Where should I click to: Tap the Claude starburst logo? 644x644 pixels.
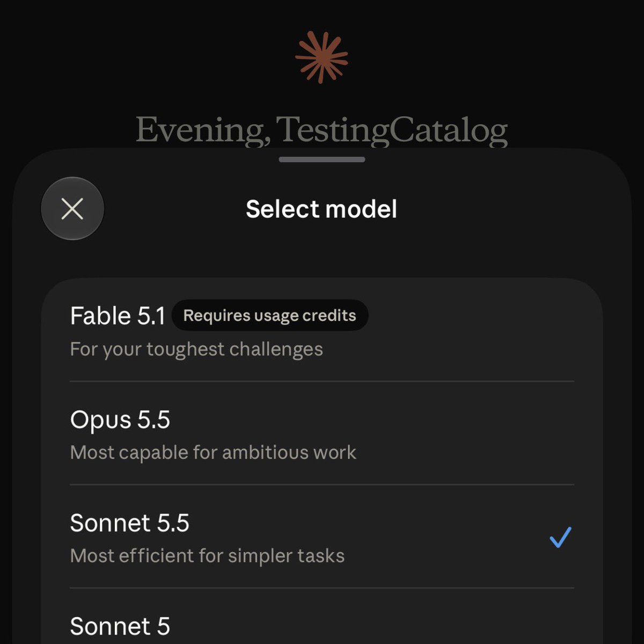click(321, 57)
